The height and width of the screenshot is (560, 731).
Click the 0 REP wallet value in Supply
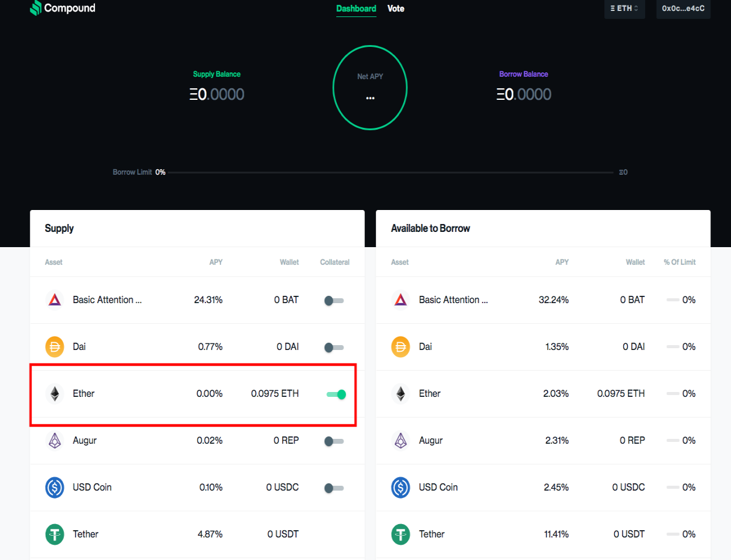click(x=286, y=440)
